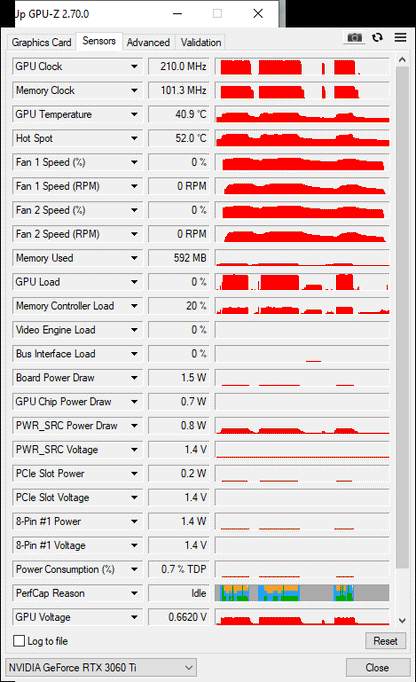Enable the Log to file checkbox

tap(19, 641)
